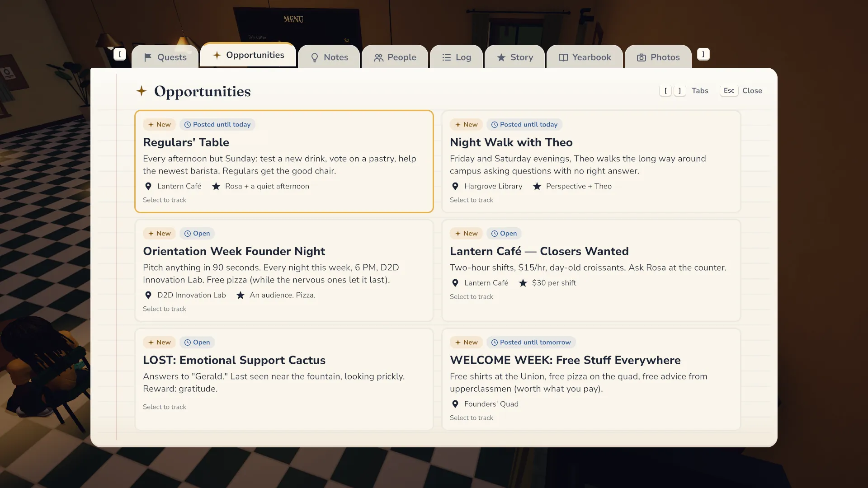Screen dimensions: 868x488
Task: Click the left bracket previous-tab key above panel
Action: pyautogui.click(x=120, y=54)
